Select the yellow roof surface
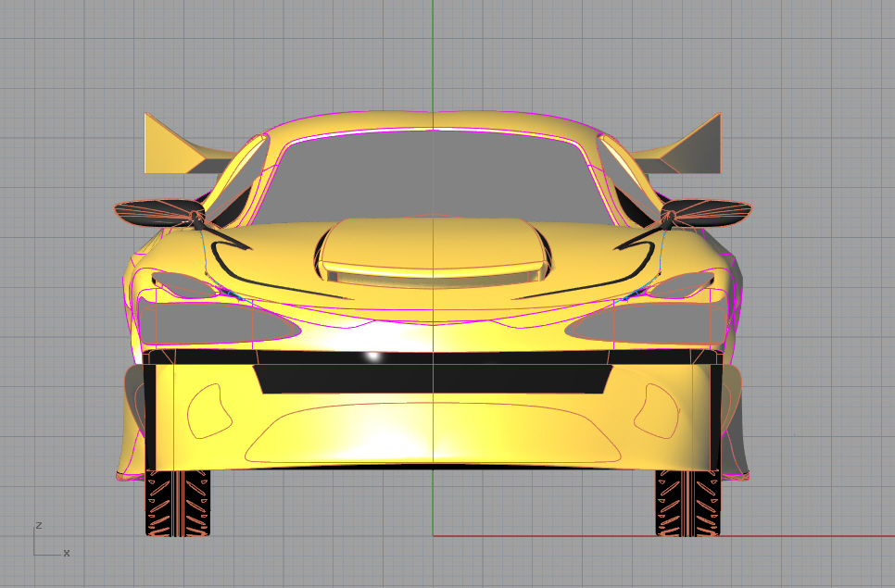The image size is (895, 588). [433, 121]
